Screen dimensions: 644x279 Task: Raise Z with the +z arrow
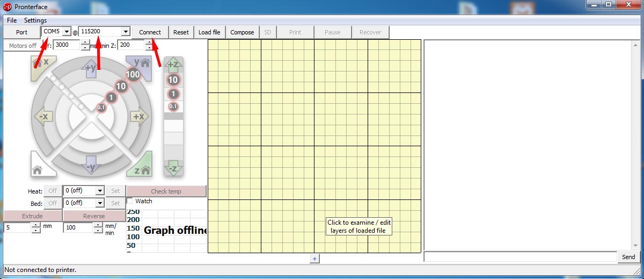coord(173,65)
